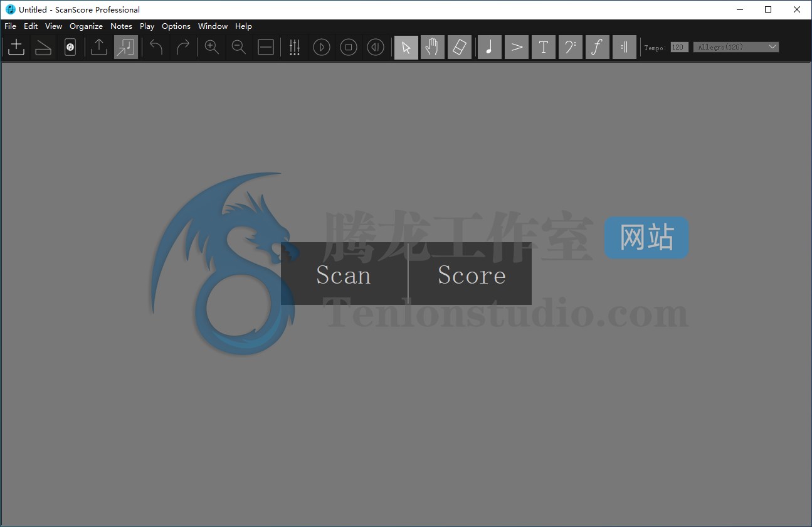Click the import from phone app icon

coord(70,48)
